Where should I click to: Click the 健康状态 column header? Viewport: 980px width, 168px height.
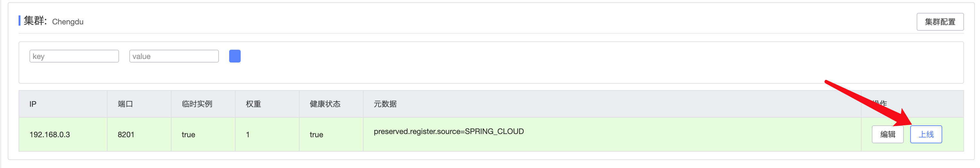(325, 104)
